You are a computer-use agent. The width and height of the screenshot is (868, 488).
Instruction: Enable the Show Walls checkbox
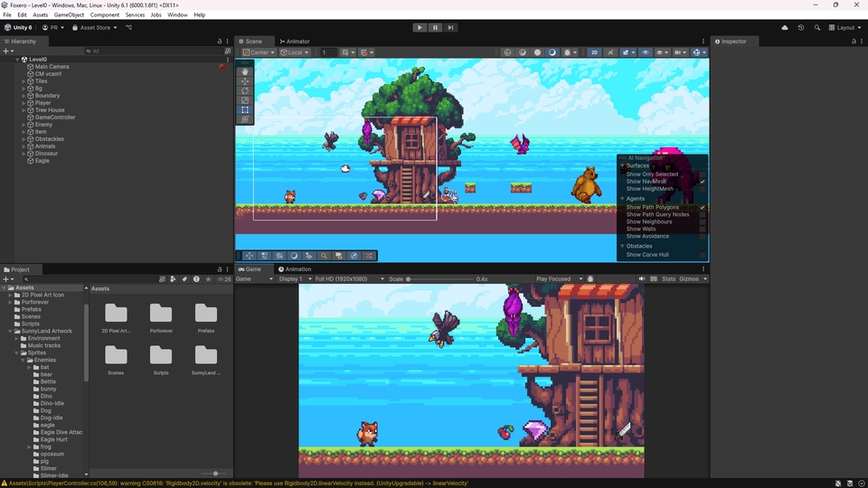click(x=702, y=230)
